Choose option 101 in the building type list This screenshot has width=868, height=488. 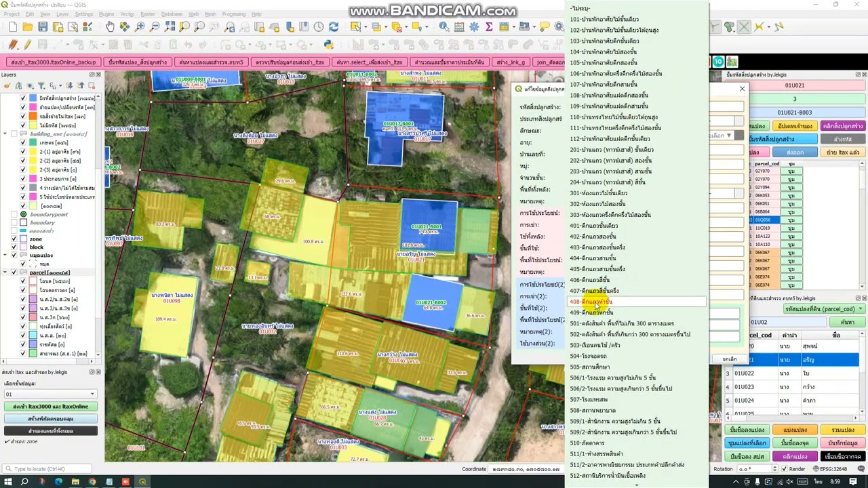(637, 19)
